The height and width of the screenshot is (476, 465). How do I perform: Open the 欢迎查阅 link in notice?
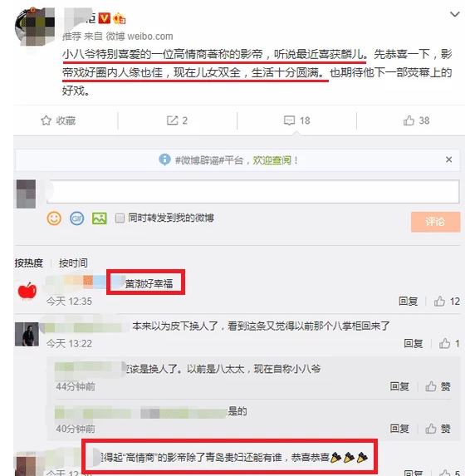coord(272,160)
